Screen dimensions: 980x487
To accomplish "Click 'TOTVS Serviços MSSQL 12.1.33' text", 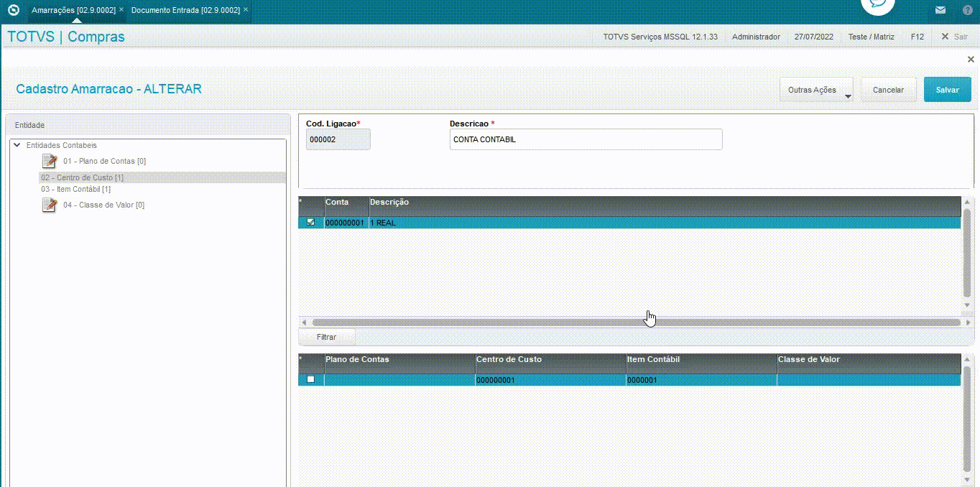I will click(x=660, y=37).
